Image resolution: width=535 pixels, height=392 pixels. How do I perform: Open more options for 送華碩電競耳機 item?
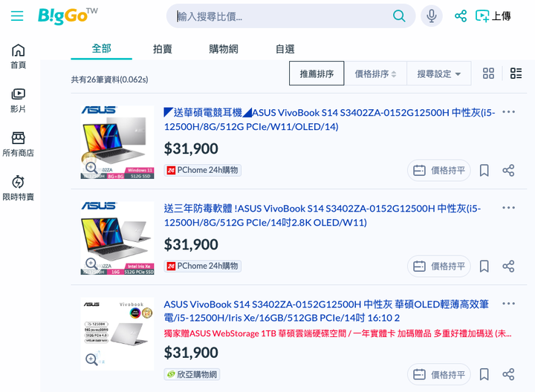[508, 112]
